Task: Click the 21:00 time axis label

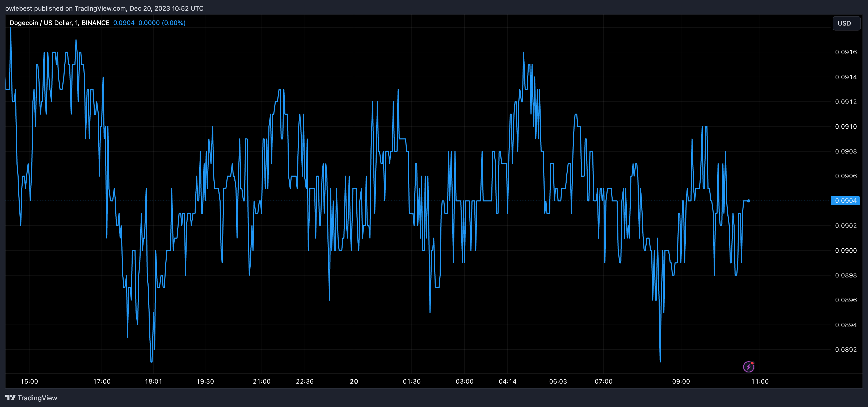Action: (x=262, y=381)
